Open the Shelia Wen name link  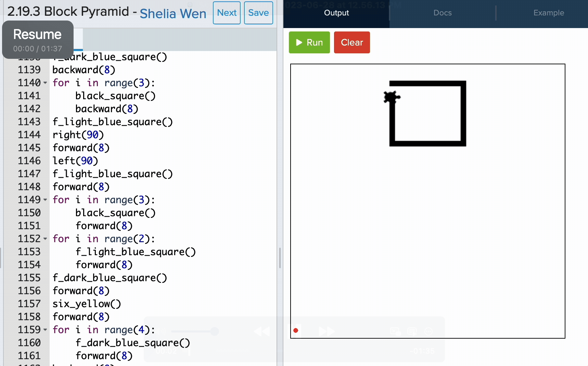point(173,14)
